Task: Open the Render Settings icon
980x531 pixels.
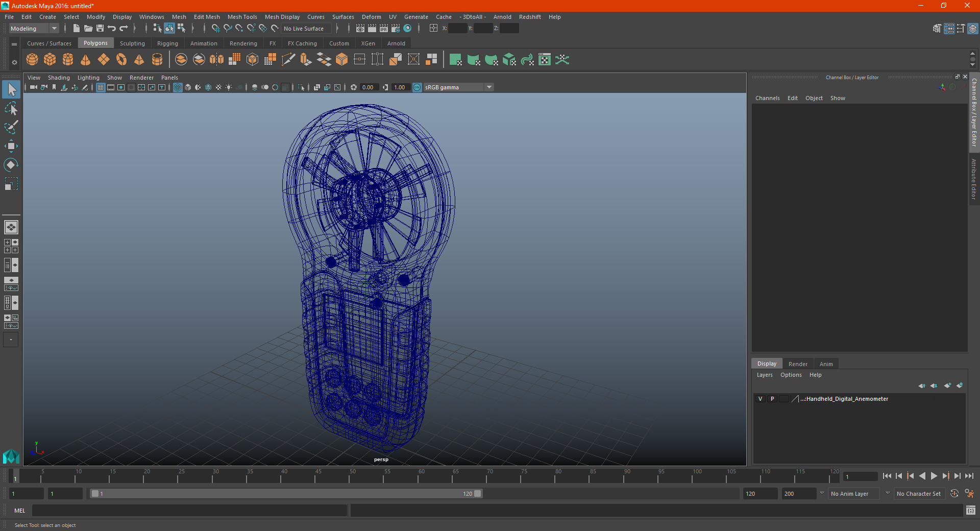Action: tap(396, 29)
